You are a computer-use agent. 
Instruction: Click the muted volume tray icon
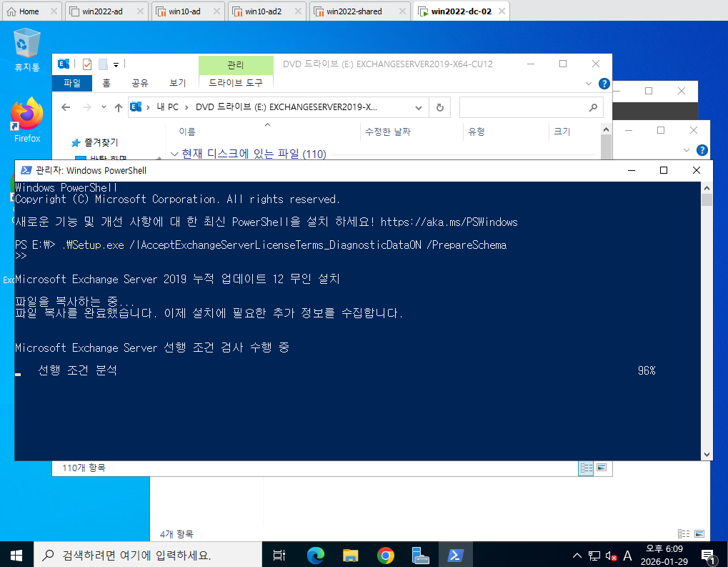coord(611,556)
